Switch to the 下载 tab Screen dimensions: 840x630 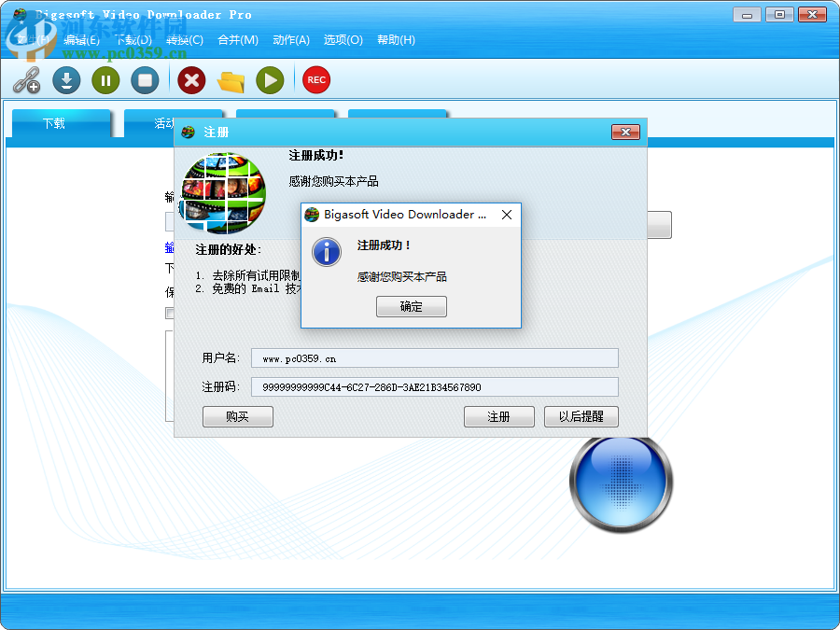[x=60, y=123]
